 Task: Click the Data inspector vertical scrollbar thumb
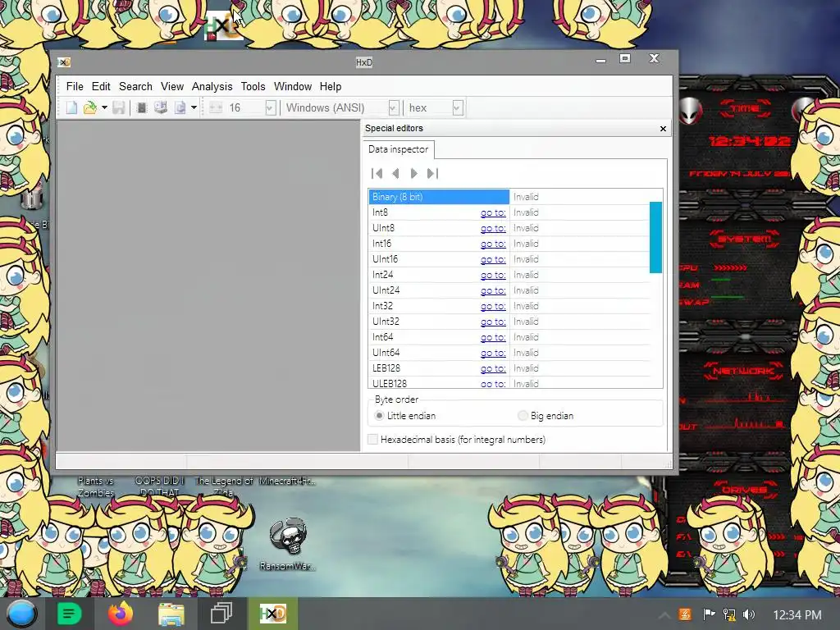[x=655, y=237]
